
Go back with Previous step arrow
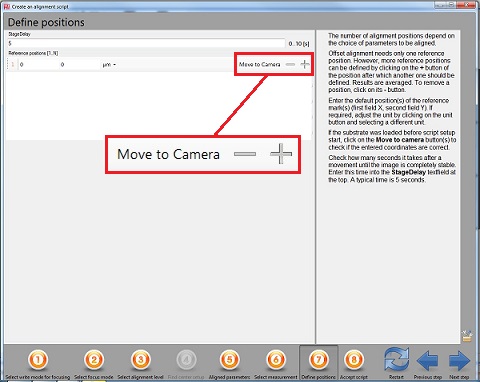pyautogui.click(x=427, y=360)
